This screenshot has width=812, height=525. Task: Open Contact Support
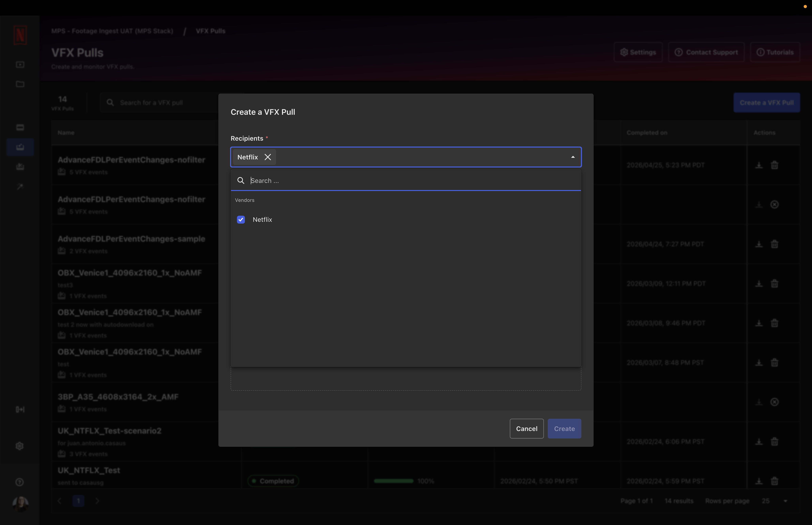(x=706, y=52)
